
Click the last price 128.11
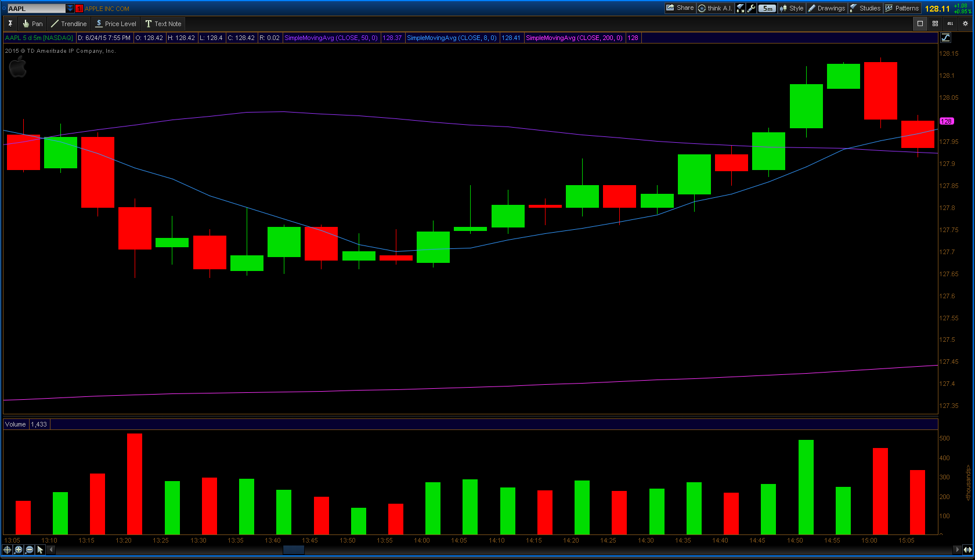937,9
